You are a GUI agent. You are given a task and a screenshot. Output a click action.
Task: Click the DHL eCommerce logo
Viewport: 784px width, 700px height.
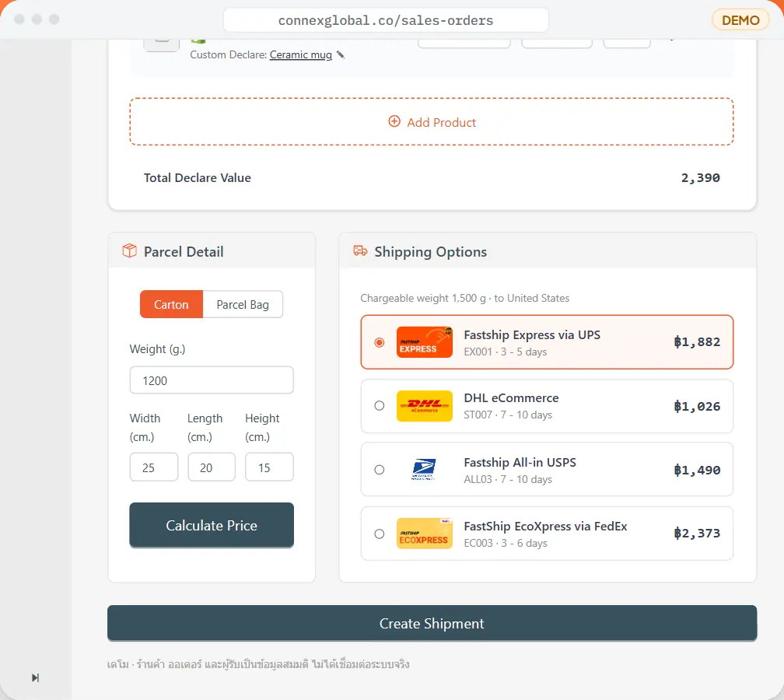425,406
